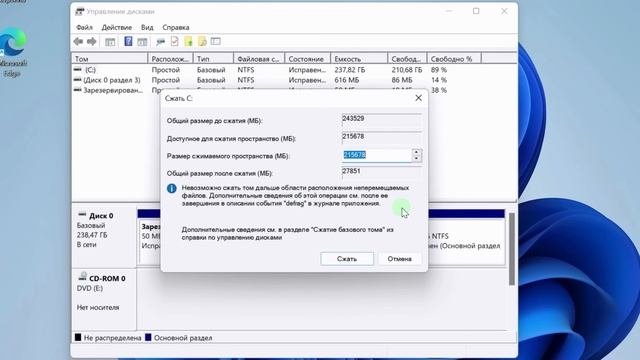Click the total size after shrink field 27851
Screen dimensions: 640x360
(381, 172)
